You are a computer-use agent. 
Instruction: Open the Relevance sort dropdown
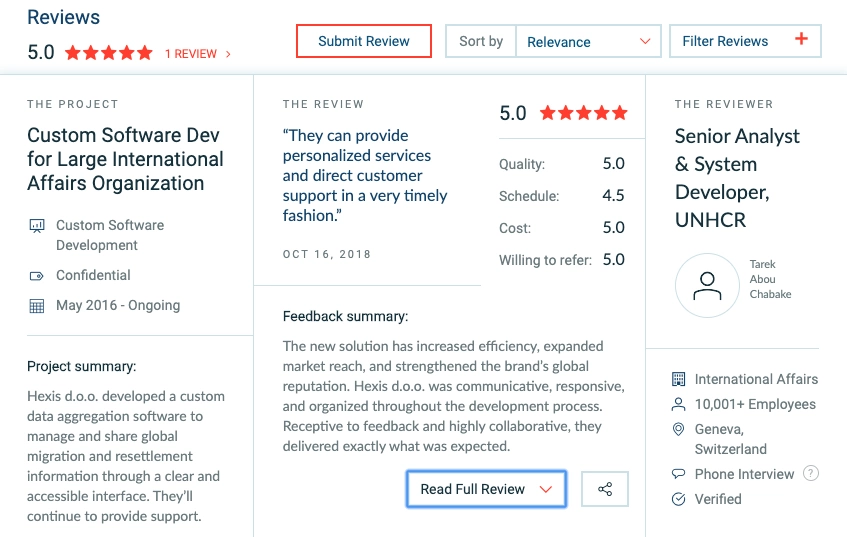click(588, 42)
